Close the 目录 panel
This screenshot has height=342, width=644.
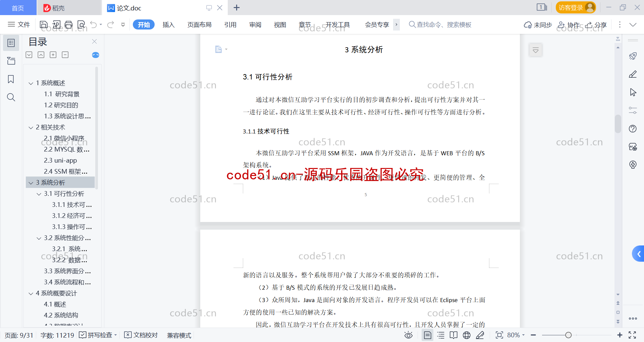click(94, 41)
